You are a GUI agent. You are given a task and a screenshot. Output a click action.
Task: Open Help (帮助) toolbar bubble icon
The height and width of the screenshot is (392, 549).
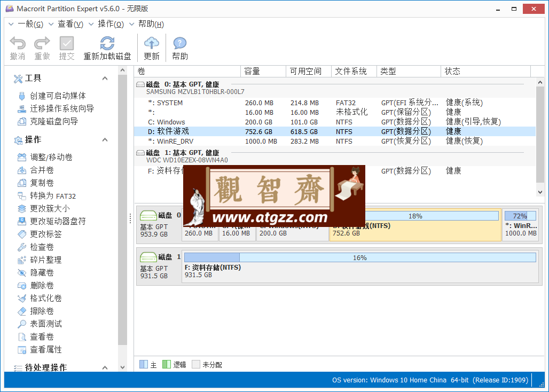179,43
